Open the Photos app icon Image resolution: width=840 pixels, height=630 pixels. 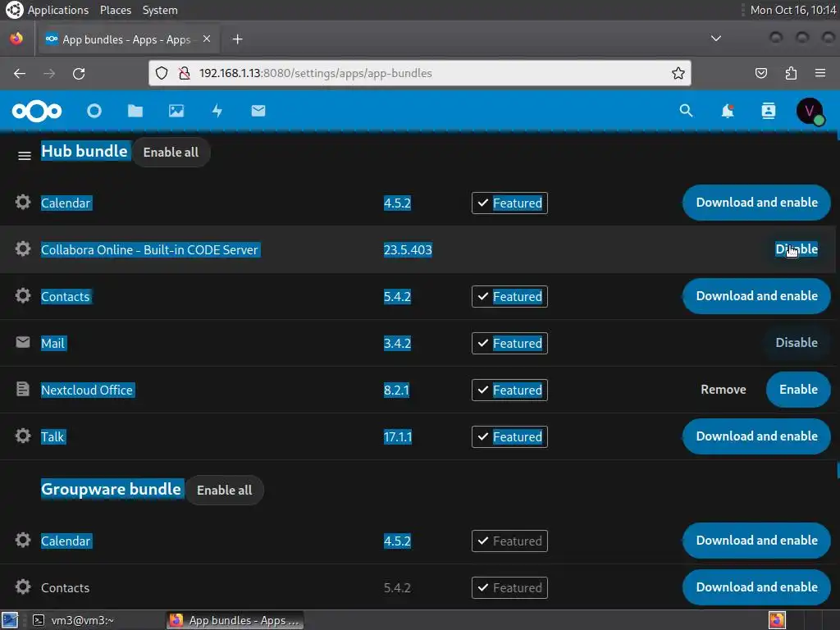pyautogui.click(x=176, y=111)
